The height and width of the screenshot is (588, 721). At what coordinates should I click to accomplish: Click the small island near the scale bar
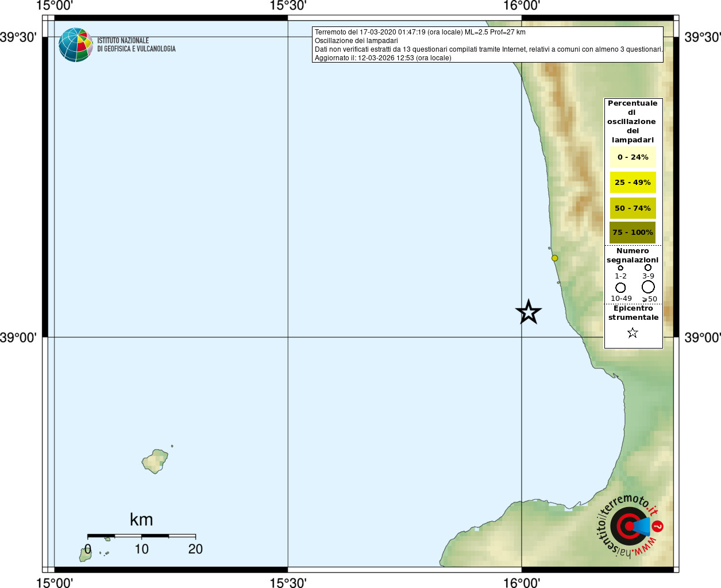point(86,554)
